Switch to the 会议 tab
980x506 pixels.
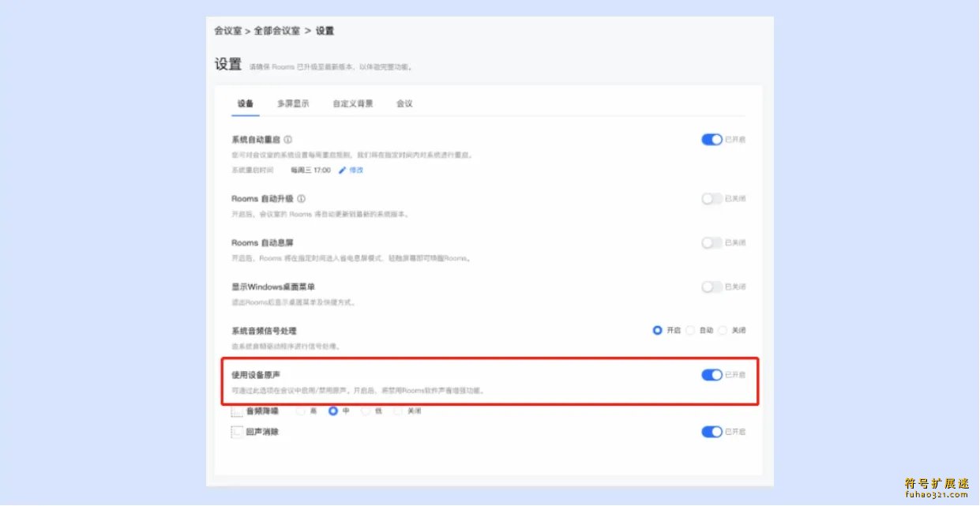coord(404,103)
